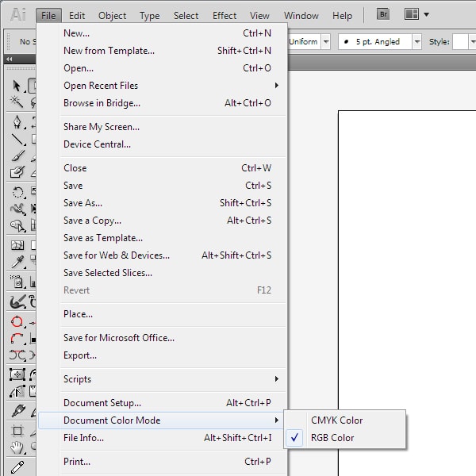Close the open File menu
Image resolution: width=476 pixels, height=476 pixels.
(x=48, y=16)
